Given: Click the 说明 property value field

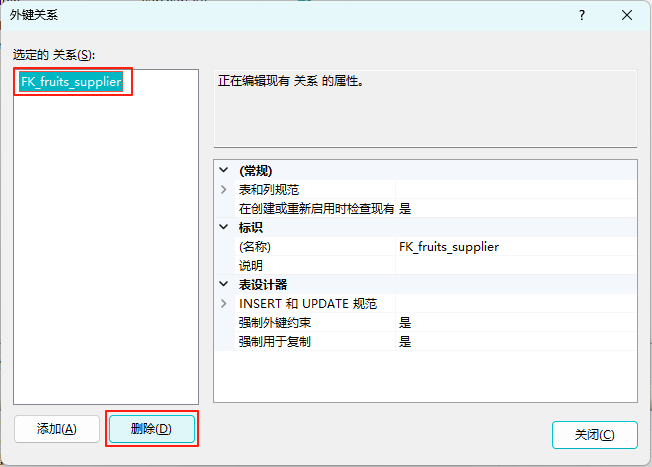Looking at the screenshot, I should point(516,265).
